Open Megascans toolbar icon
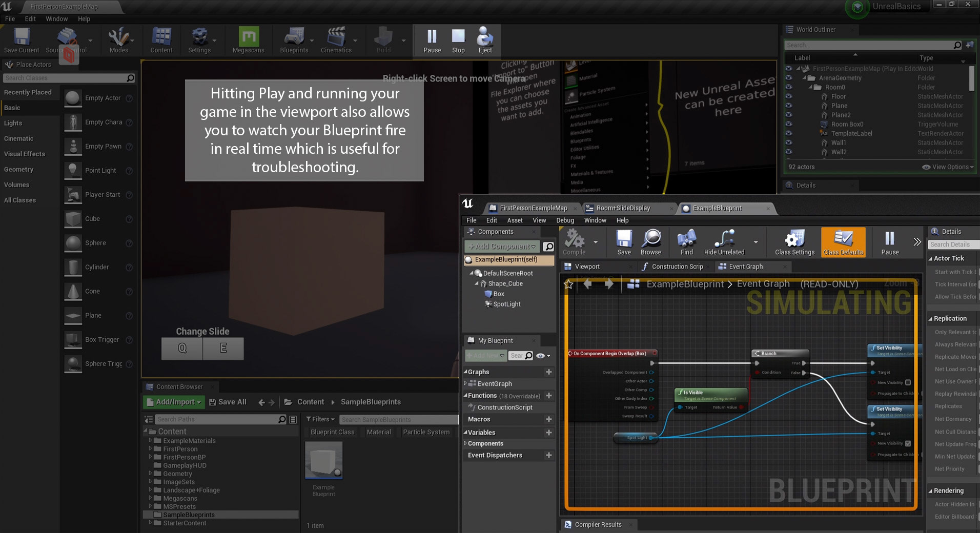980x533 pixels. pos(249,40)
